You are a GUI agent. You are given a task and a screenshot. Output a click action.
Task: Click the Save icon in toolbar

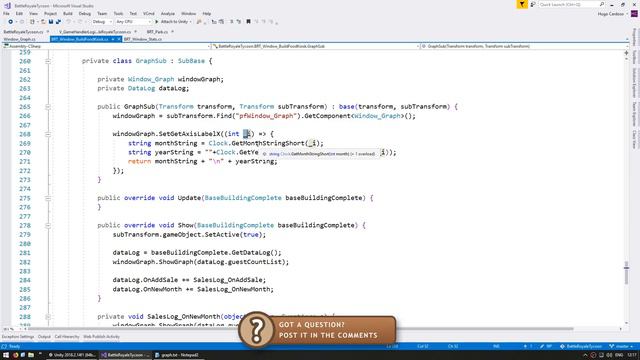click(x=51, y=22)
